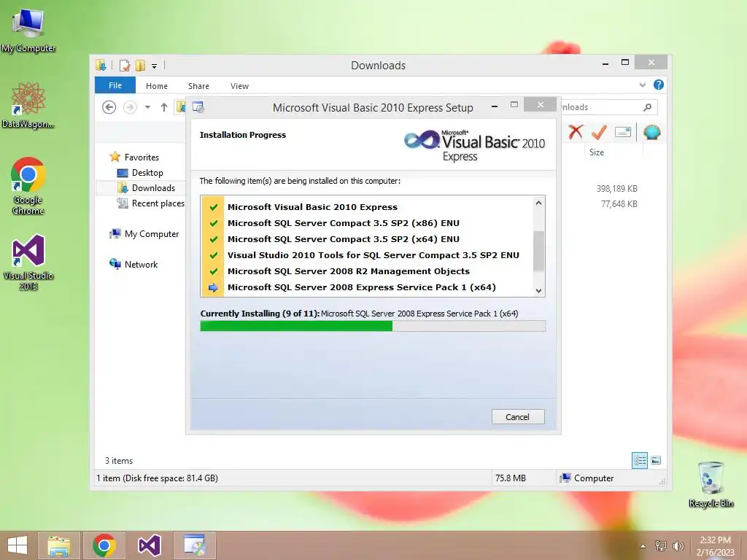Viewport: 747px width, 560px height.
Task: Select My Computer in navigation pane
Action: pos(152,234)
